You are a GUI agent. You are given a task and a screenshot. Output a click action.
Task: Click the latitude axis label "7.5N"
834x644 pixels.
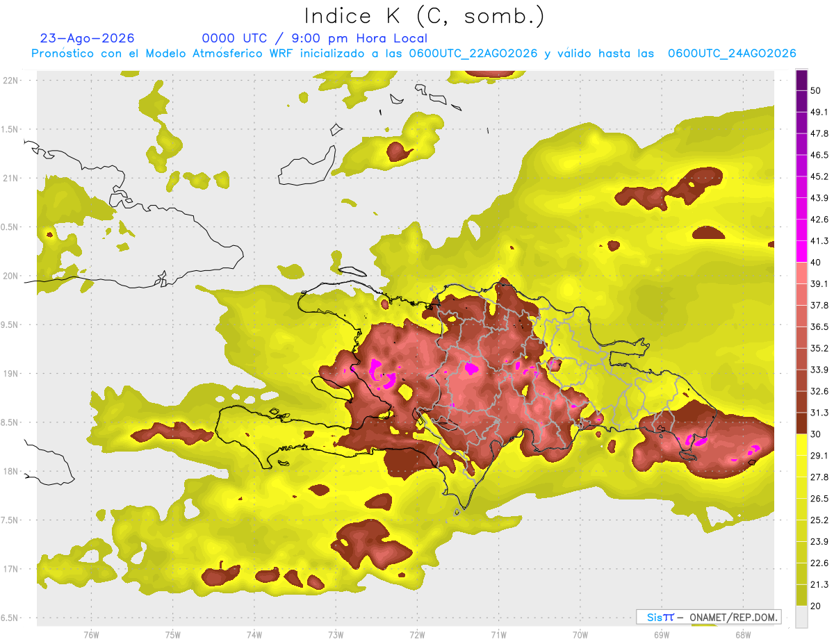[10, 520]
